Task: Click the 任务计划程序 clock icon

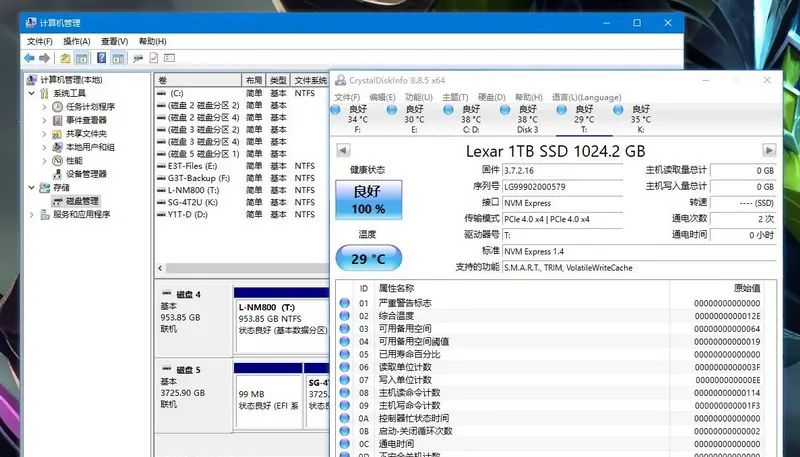Action: pyautogui.click(x=58, y=107)
